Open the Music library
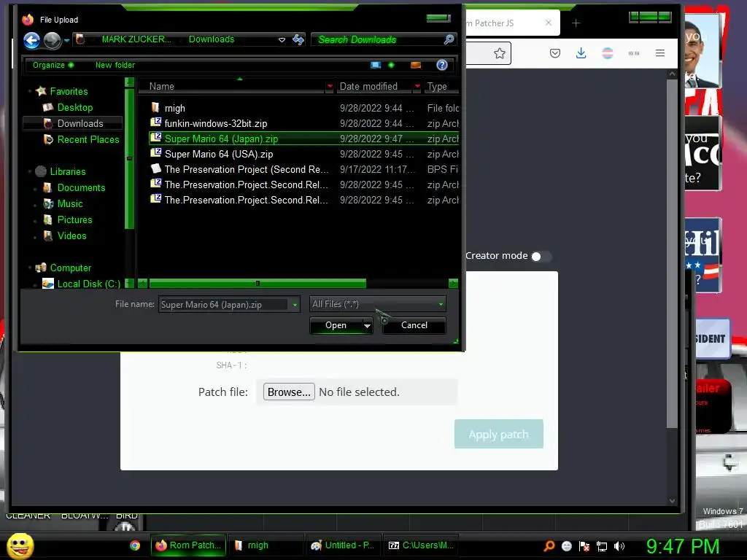Image resolution: width=747 pixels, height=560 pixels. click(x=70, y=204)
